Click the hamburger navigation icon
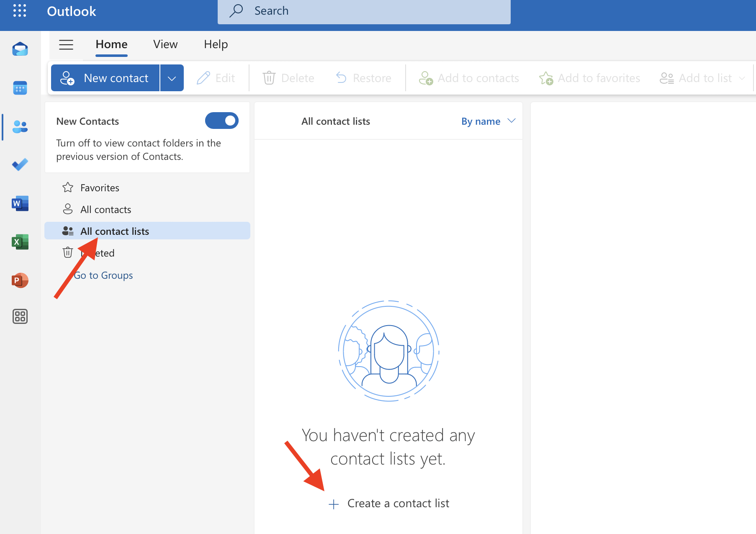 point(66,45)
